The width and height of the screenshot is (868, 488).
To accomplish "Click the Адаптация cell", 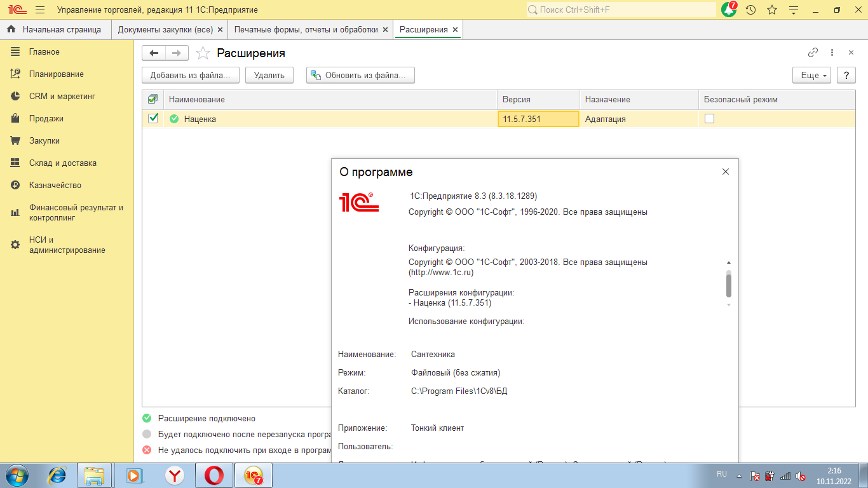I will 639,119.
